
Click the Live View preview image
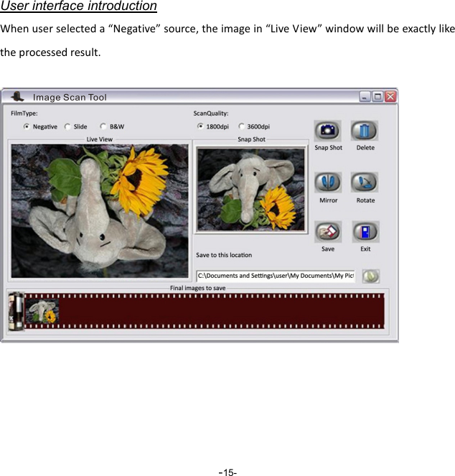click(100, 211)
